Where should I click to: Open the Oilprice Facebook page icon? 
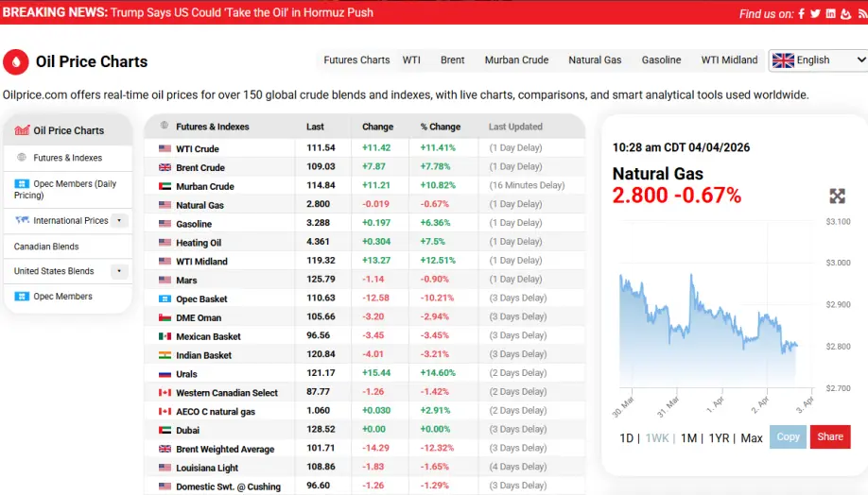802,13
